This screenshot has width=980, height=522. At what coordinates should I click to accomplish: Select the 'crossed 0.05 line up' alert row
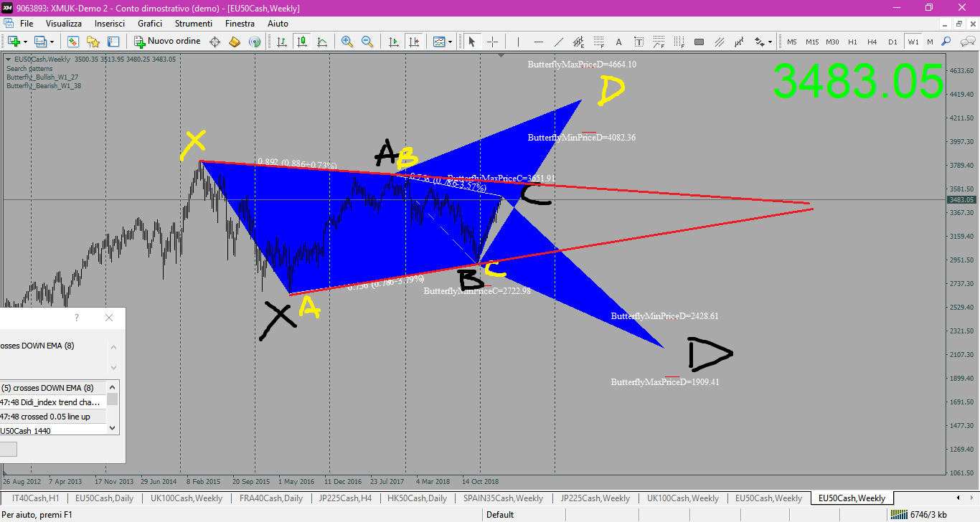[x=53, y=417]
